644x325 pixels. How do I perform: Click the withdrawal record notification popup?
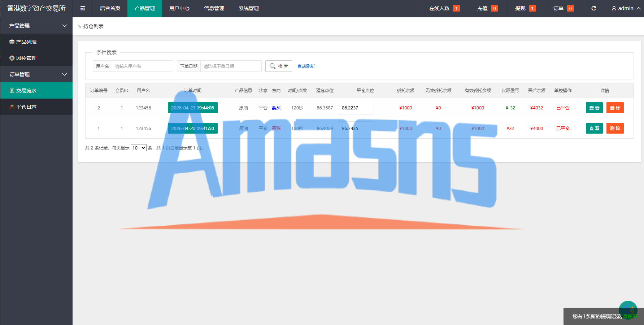click(x=604, y=316)
